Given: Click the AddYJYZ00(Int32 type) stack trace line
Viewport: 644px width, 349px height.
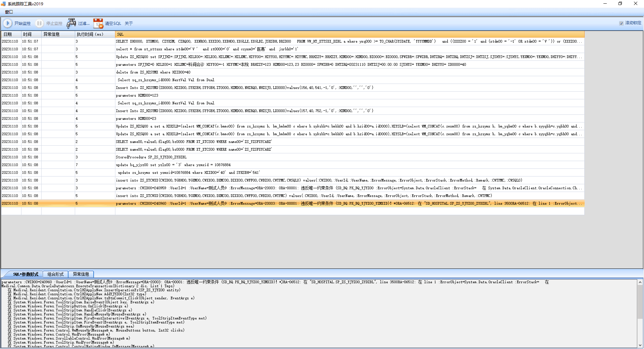Looking at the screenshot, I should (x=77, y=294).
